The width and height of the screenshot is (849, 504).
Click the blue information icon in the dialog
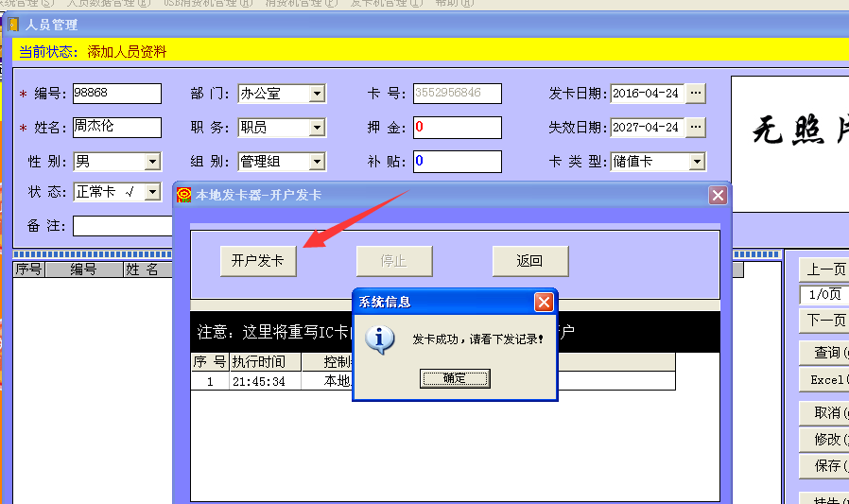click(x=380, y=339)
